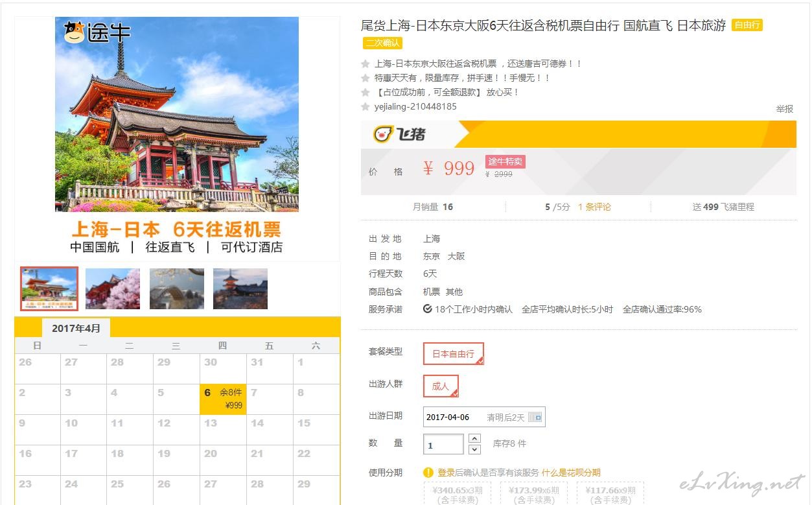Click star icon beside 占位成功前
The image size is (812, 505).
pos(365,92)
